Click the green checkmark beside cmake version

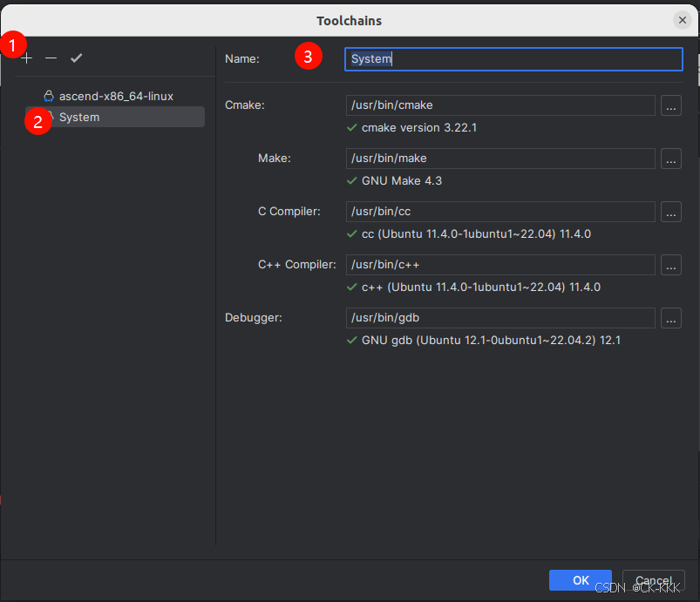tap(352, 127)
